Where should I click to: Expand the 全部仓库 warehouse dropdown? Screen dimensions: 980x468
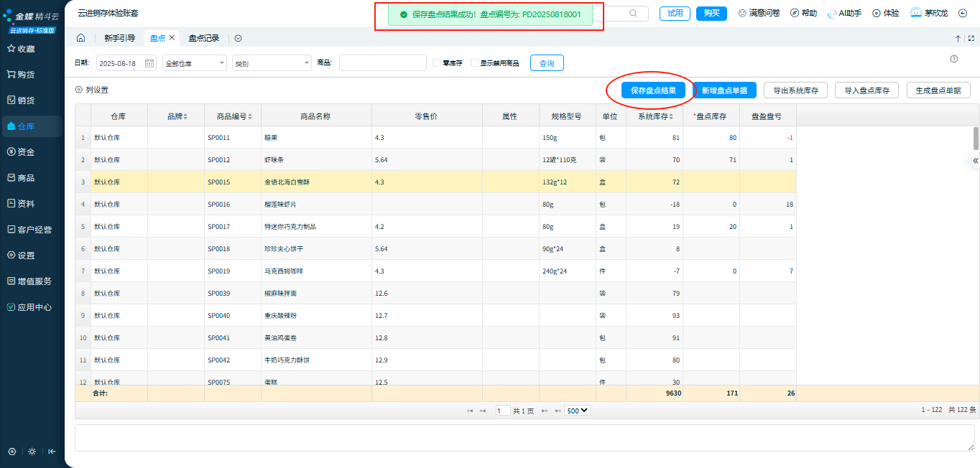(195, 63)
